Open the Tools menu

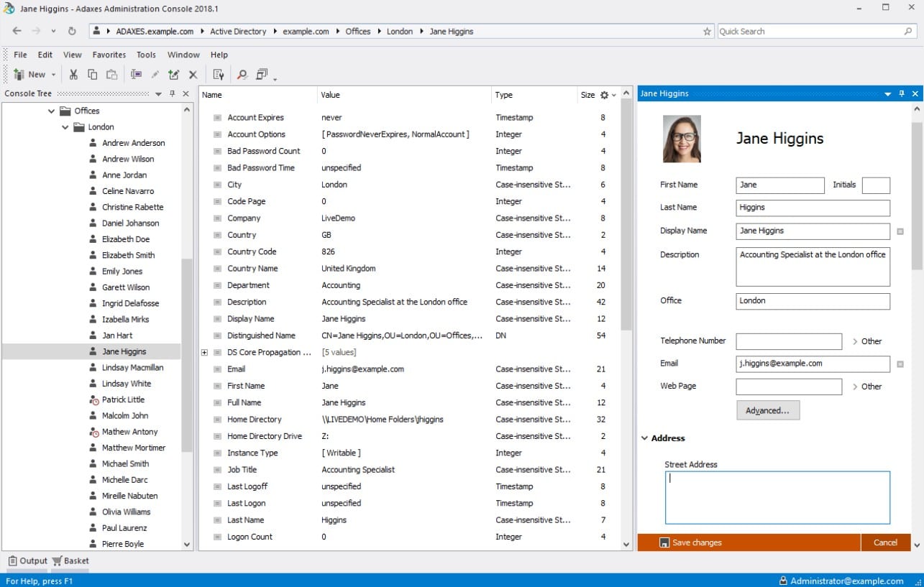pyautogui.click(x=146, y=55)
